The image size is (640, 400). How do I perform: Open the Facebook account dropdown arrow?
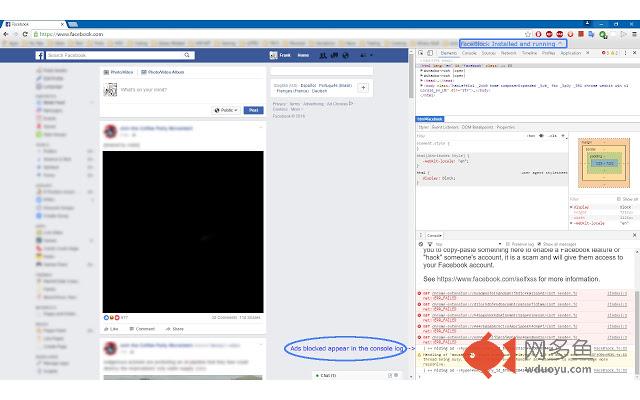pyautogui.click(x=371, y=55)
